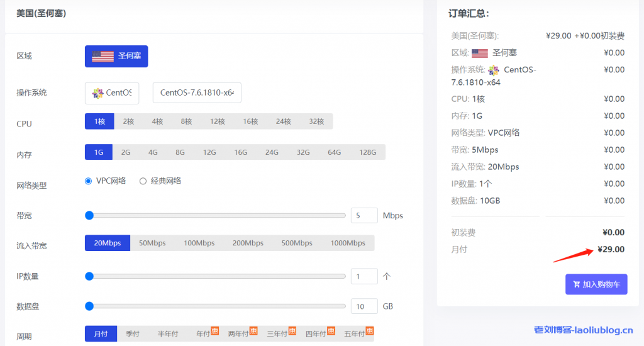644x346 pixels.
Task: Select the 经典网络 radio button
Action: coord(143,181)
